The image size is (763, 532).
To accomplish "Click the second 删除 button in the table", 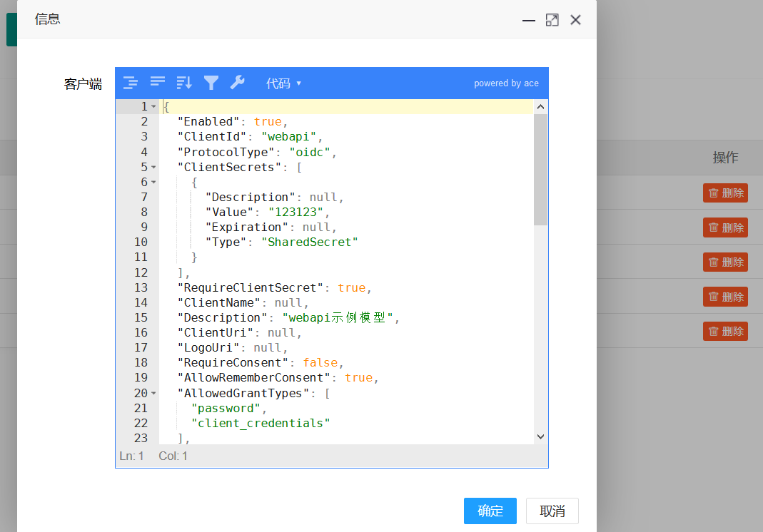I will click(725, 227).
